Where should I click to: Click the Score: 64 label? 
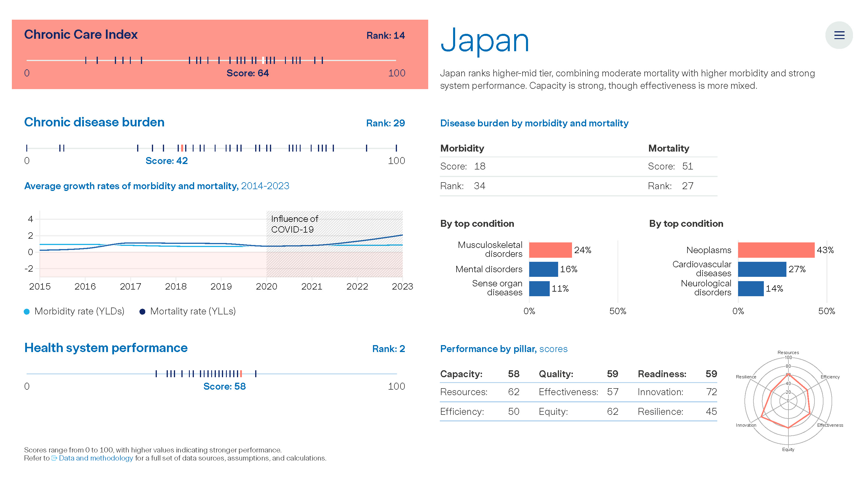(248, 73)
